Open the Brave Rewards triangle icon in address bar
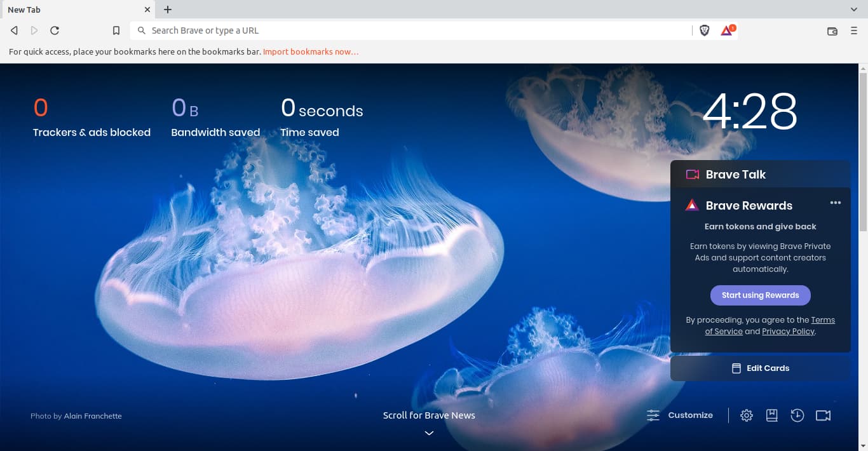868x451 pixels. pos(727,30)
